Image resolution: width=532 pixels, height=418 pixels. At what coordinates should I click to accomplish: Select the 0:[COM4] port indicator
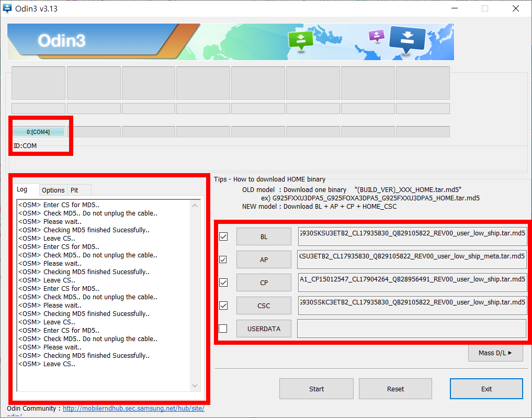(38, 132)
